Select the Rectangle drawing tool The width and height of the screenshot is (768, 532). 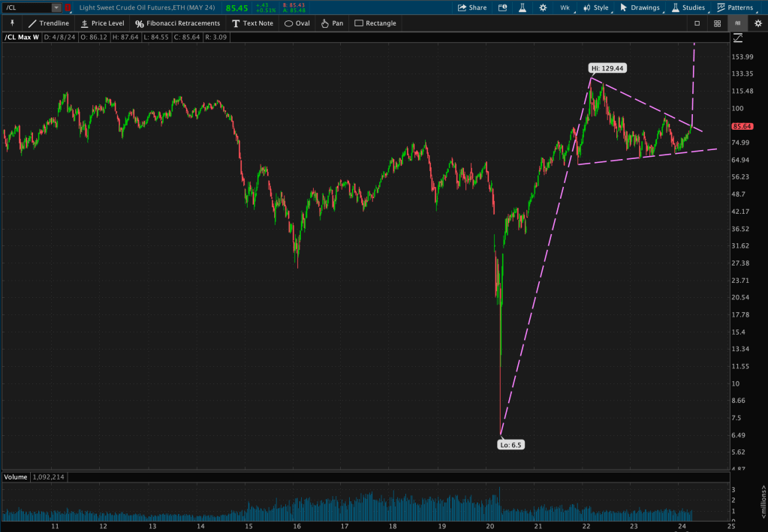click(375, 23)
